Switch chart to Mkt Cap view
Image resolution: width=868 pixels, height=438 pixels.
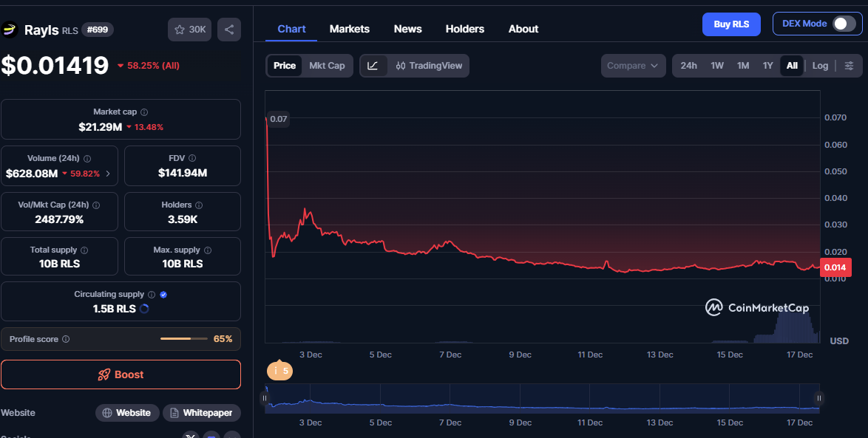(327, 66)
